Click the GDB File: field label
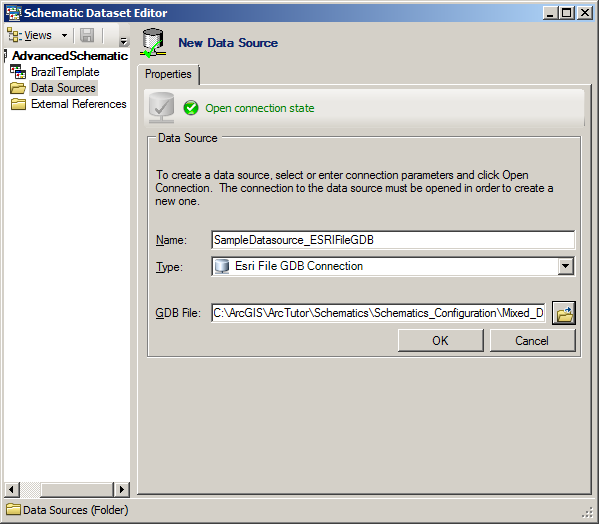The width and height of the screenshot is (599, 524). (178, 313)
